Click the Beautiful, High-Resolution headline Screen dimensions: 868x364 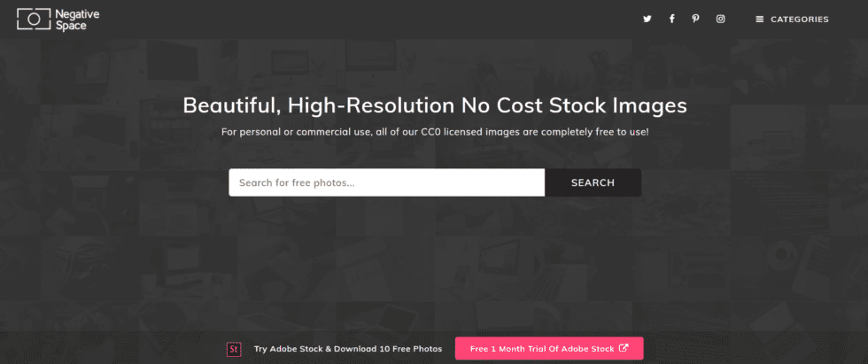[435, 105]
